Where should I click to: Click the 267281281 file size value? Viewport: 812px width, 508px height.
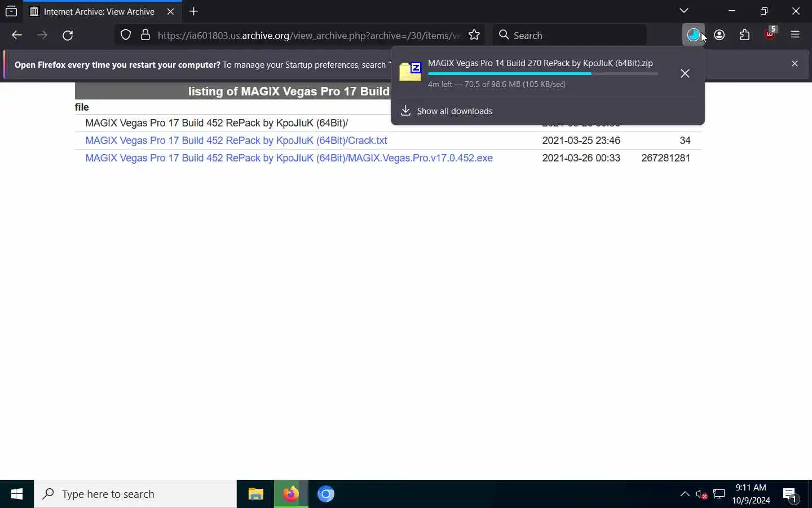(666, 158)
